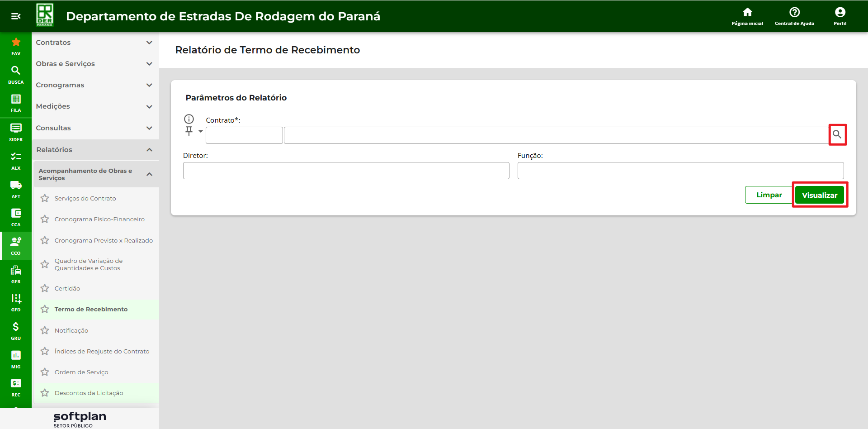Go to Página inicial home icon

coord(747,16)
